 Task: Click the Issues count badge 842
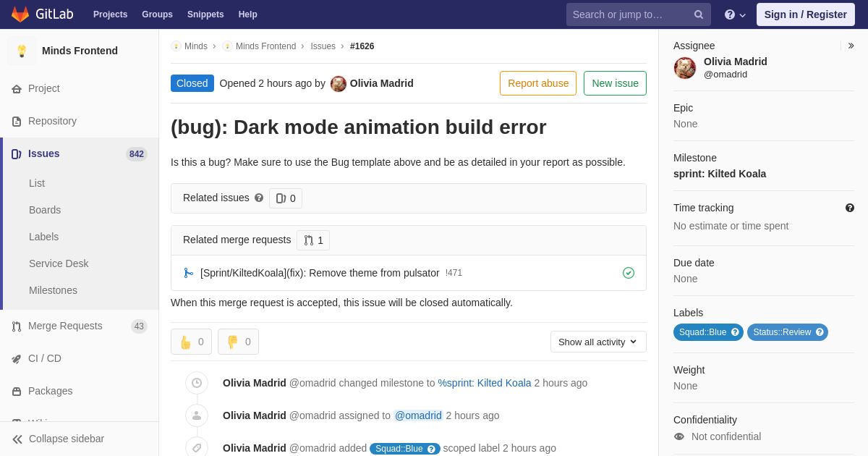click(137, 154)
